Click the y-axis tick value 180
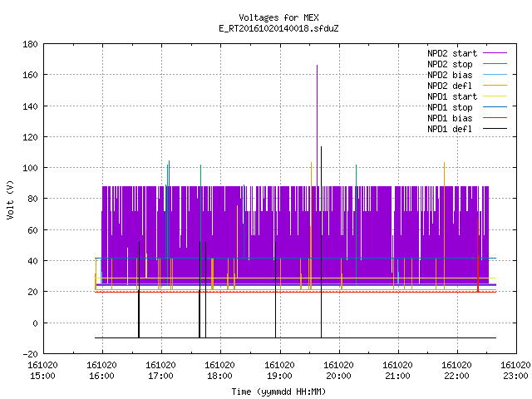Viewport: 532px width, 399px height. pyautogui.click(x=30, y=44)
